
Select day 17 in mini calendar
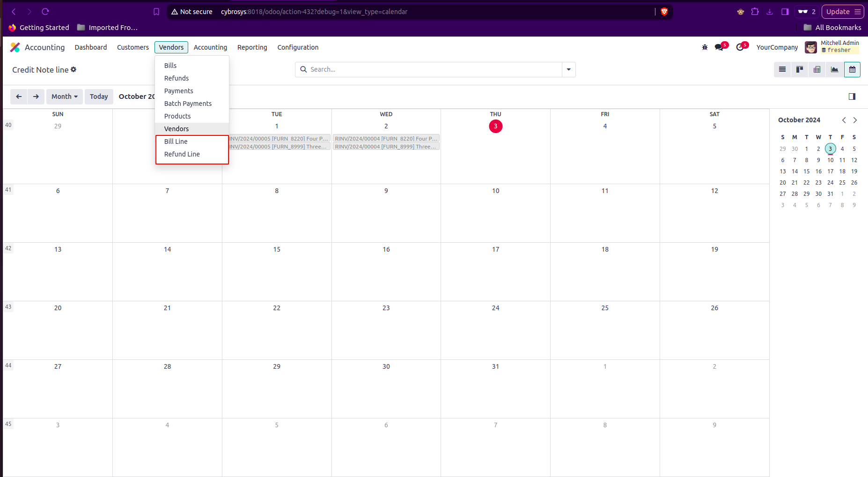click(x=830, y=171)
